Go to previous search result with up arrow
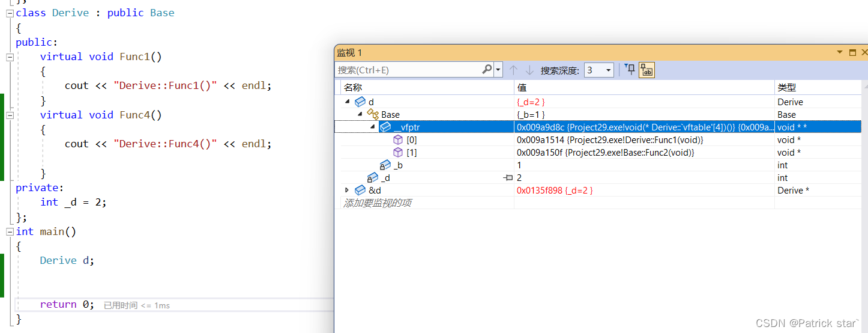 pos(513,70)
